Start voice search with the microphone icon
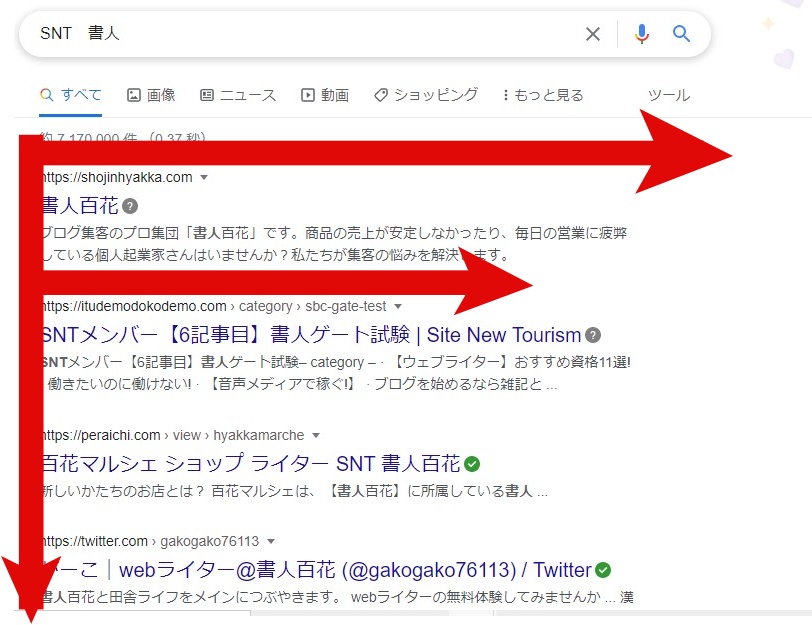The width and height of the screenshot is (812, 625). click(x=642, y=34)
